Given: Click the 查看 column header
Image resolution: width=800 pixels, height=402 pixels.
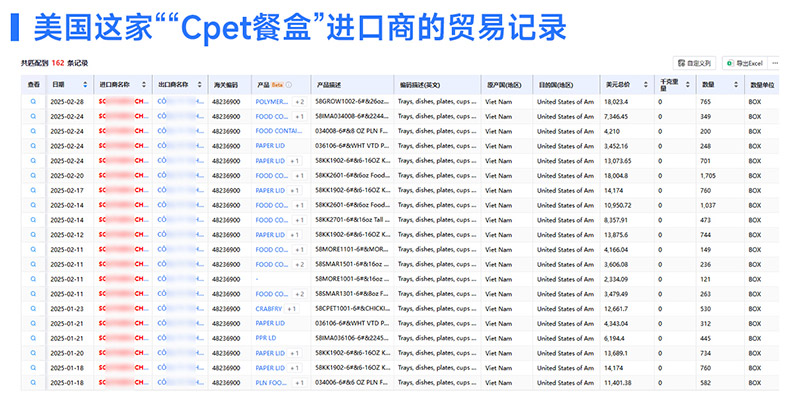Looking at the screenshot, I should pyautogui.click(x=34, y=85).
